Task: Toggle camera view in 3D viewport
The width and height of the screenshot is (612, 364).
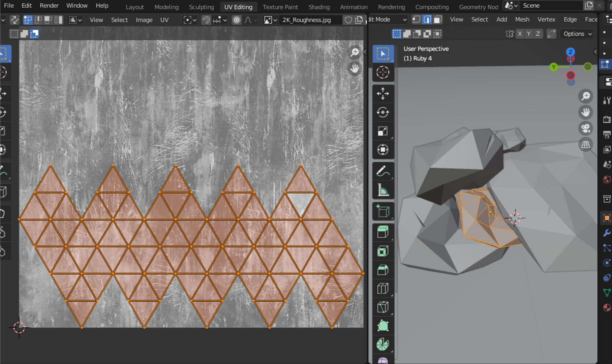Action: tap(586, 128)
